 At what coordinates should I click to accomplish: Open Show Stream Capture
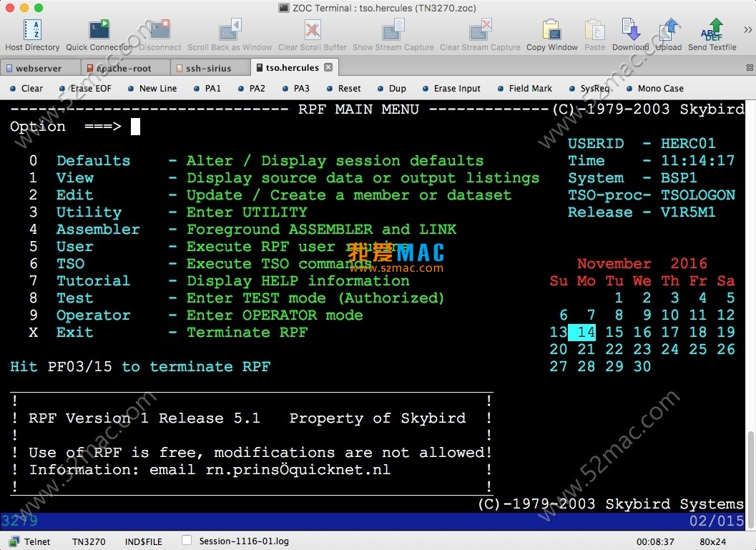[x=393, y=30]
